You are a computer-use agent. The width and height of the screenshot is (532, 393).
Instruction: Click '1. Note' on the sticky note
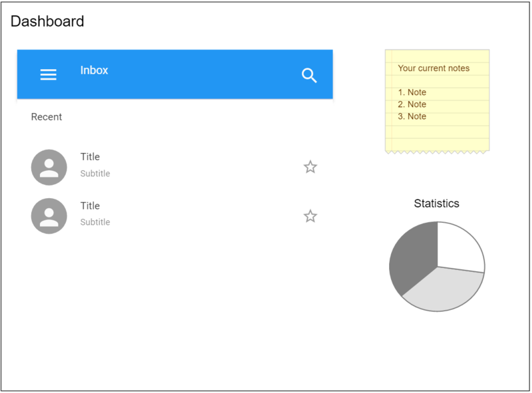tap(412, 92)
